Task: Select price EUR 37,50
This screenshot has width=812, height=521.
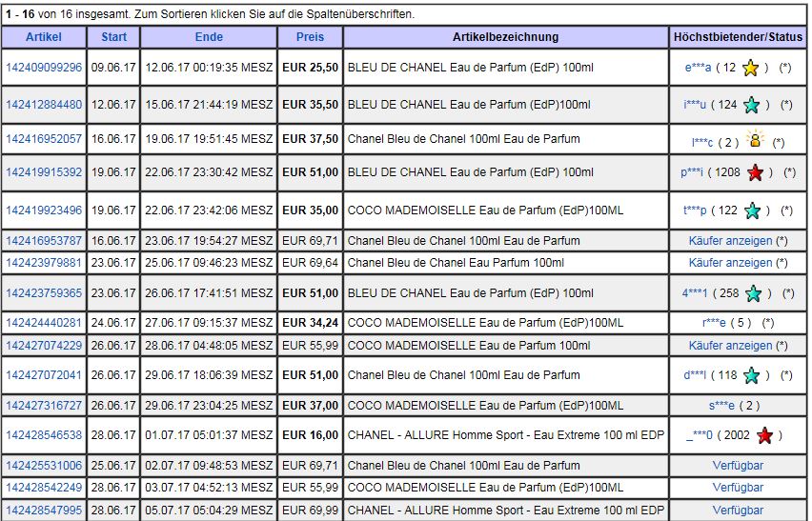Action: pyautogui.click(x=310, y=139)
